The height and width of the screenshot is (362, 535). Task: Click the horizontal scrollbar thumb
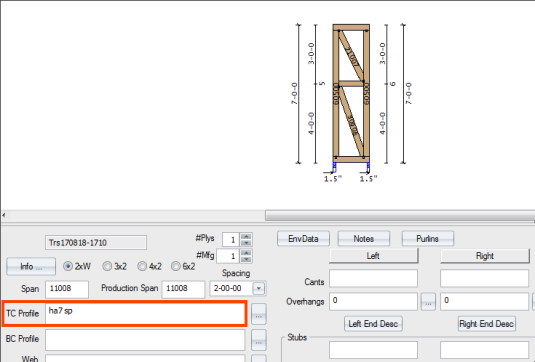tap(400, 216)
